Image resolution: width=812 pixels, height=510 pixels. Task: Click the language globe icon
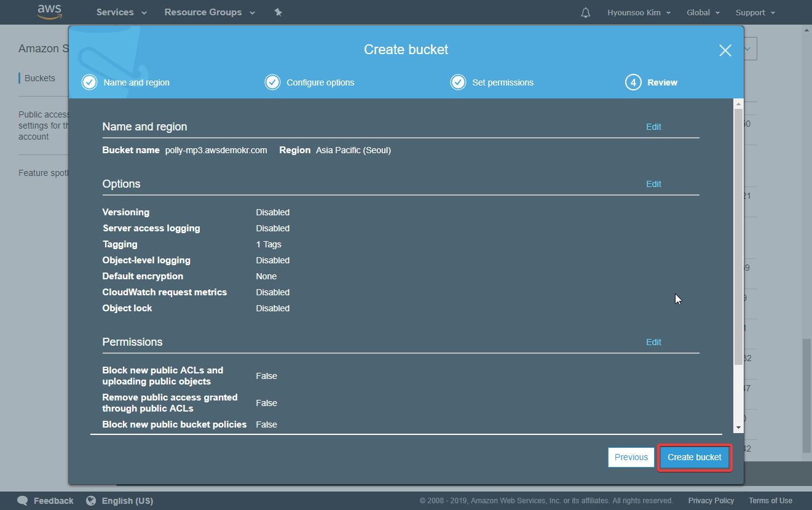tap(91, 501)
